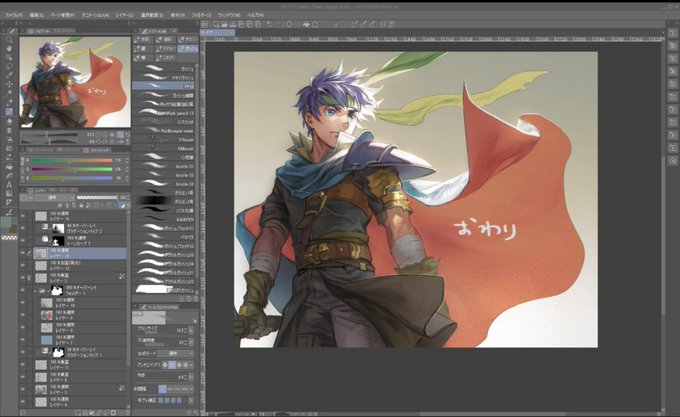Select the Eraser tool
Viewport: 680px width, 417px height.
pyautogui.click(x=9, y=121)
